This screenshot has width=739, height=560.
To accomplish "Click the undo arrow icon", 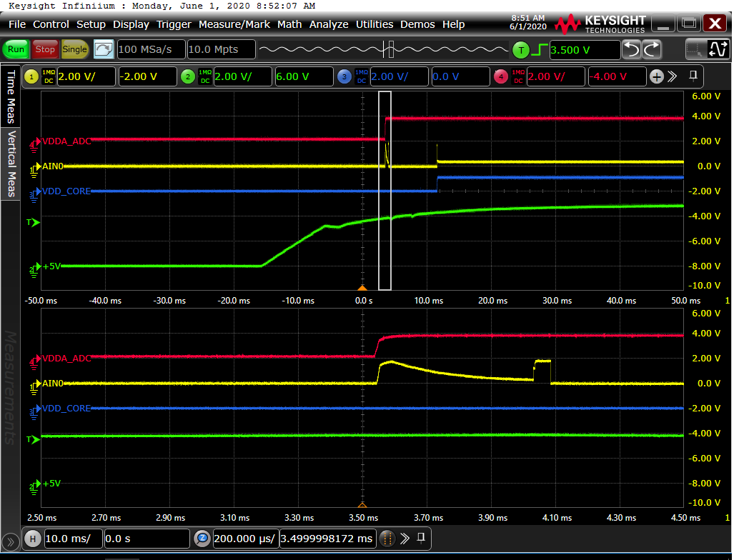I will [632, 49].
